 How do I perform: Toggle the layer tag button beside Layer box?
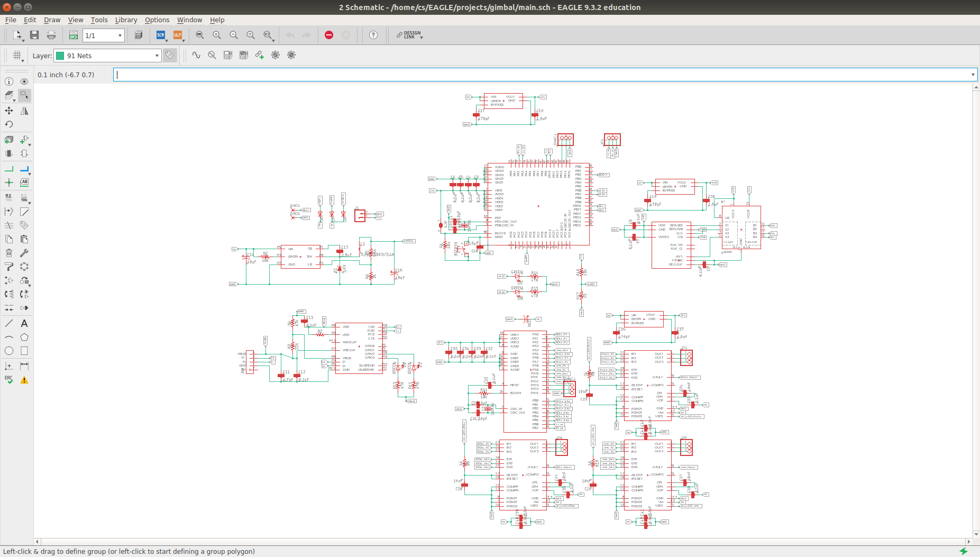pos(170,55)
